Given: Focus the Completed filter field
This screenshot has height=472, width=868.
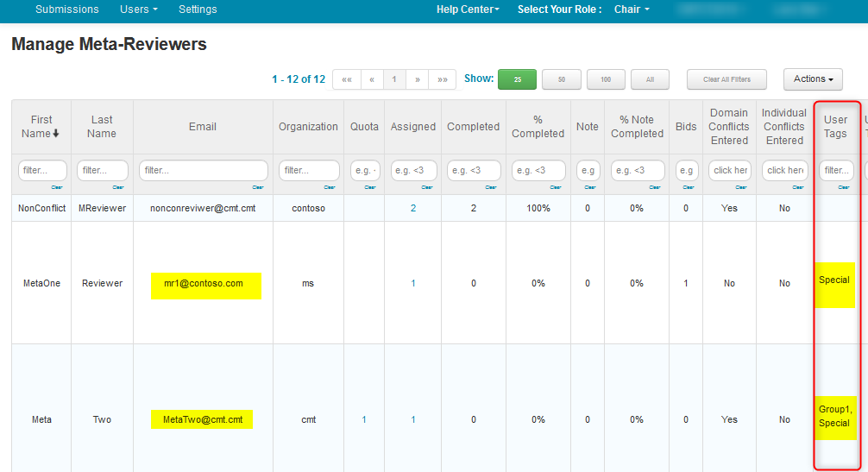Looking at the screenshot, I should pos(474,171).
